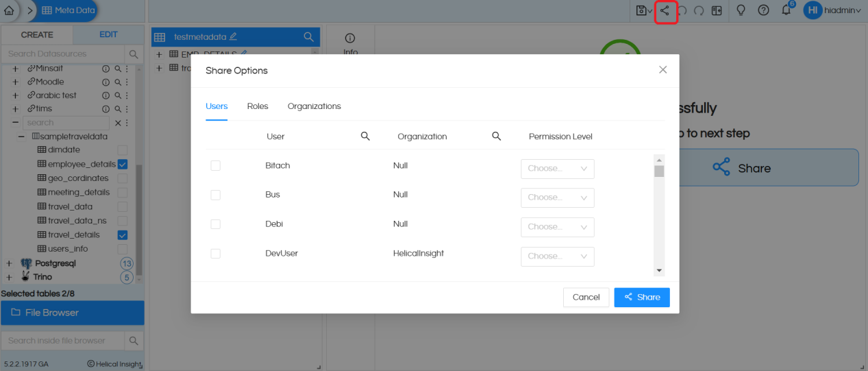Screen dimensions: 868x371
Task: Expand the Moodle datasource node
Action: click(16, 82)
